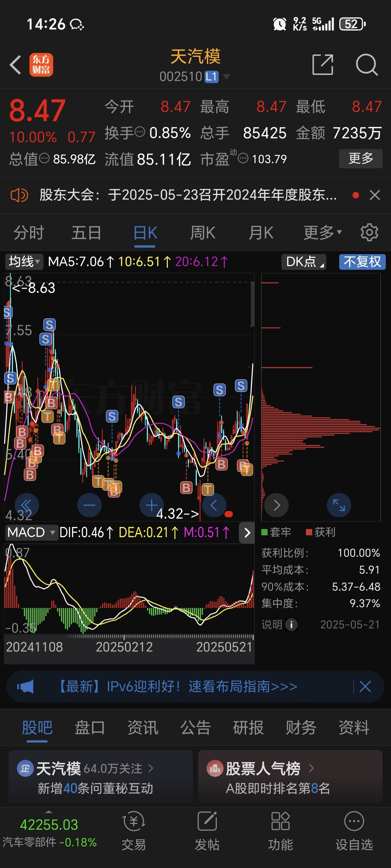Open the 股票人气榜 ranking card
Viewport: 391px width, 868px height.
(x=290, y=777)
